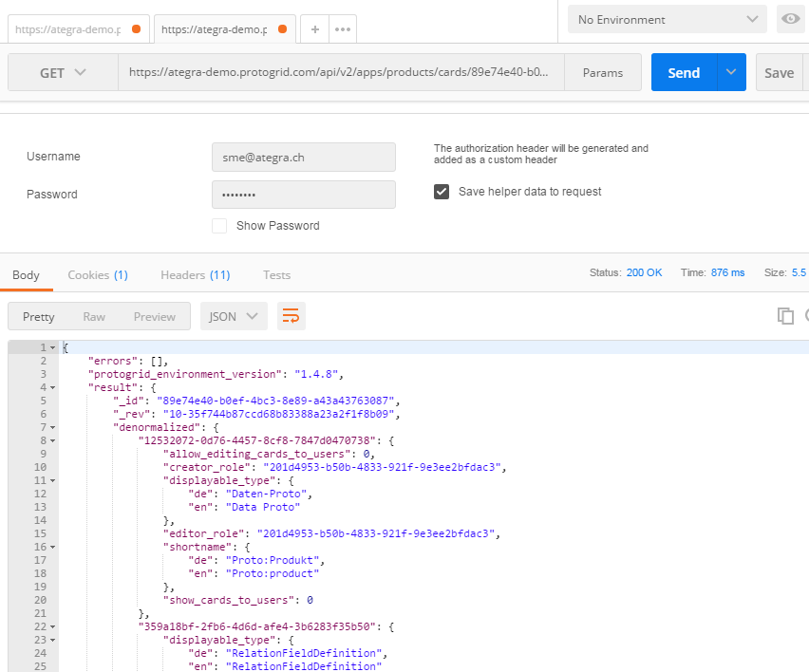Click the 200 OK status value
The width and height of the screenshot is (809, 672).
click(x=644, y=272)
